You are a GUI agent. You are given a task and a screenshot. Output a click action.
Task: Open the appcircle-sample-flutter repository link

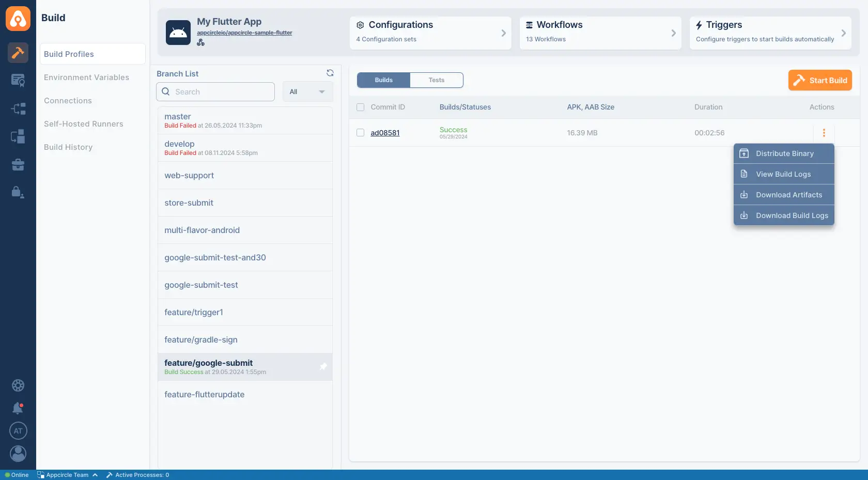tap(244, 33)
